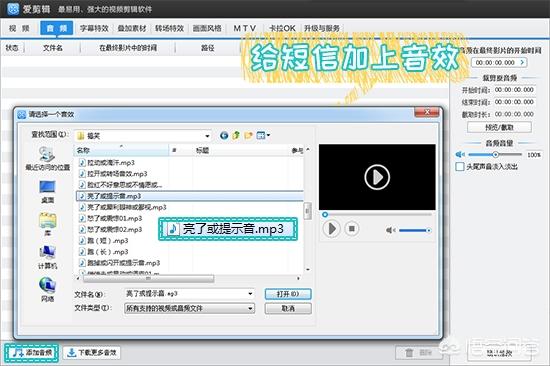Viewport: 550px width, 366px height.
Task: Expand the 文件类型 dropdown
Action: [250, 308]
